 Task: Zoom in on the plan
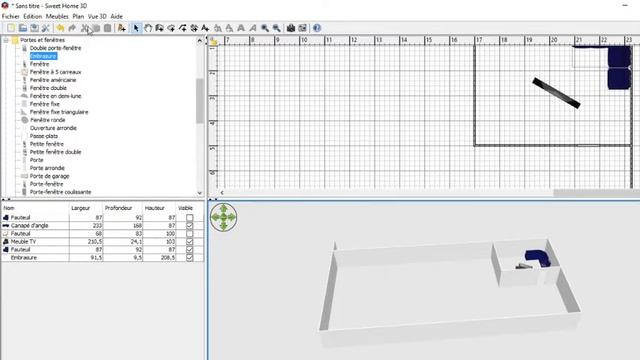click(x=265, y=28)
